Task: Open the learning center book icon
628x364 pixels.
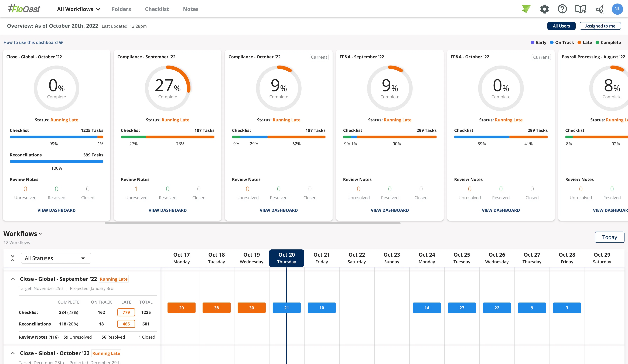Action: [581, 9]
